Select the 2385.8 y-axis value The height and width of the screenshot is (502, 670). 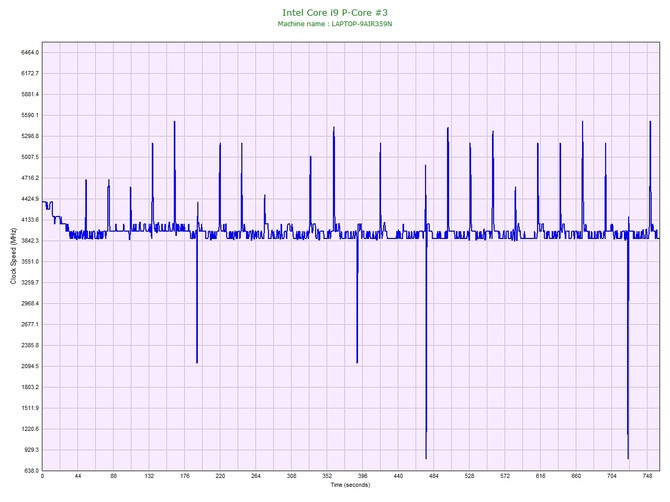point(30,345)
